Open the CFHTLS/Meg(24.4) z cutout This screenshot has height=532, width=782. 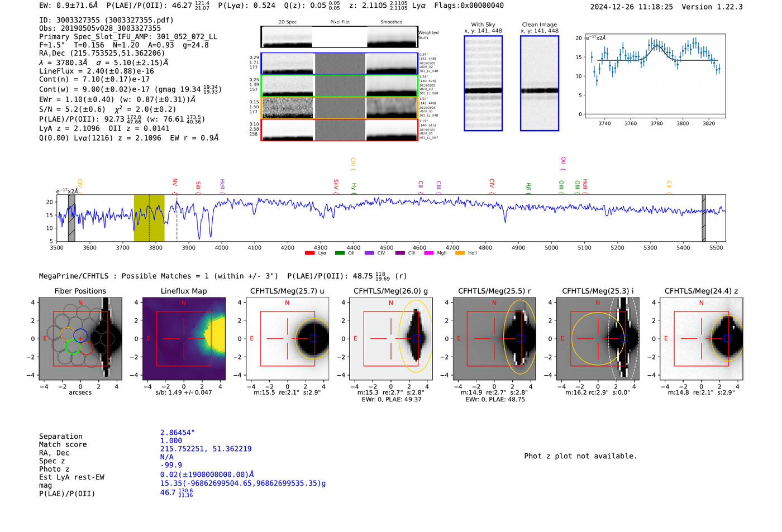pos(701,339)
